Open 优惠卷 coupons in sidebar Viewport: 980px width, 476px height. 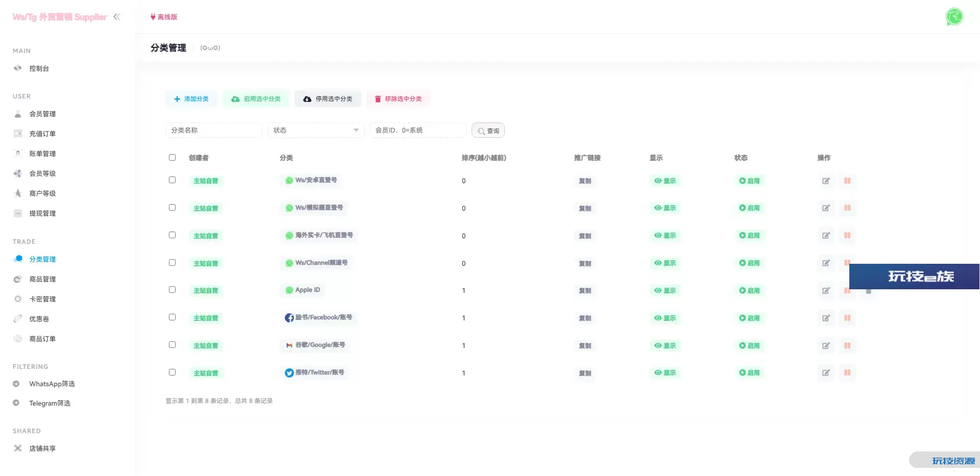(39, 319)
